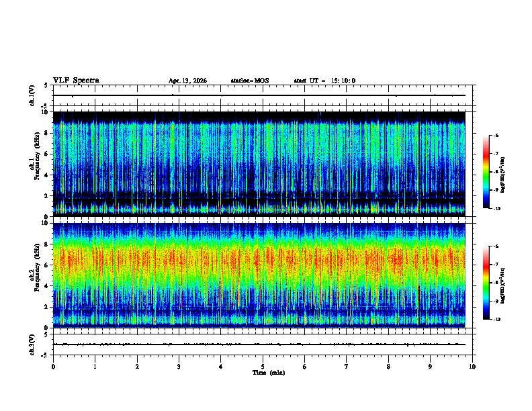Click inside the ch.2 spectrogram panel
532x411 pixels.
coord(259,275)
